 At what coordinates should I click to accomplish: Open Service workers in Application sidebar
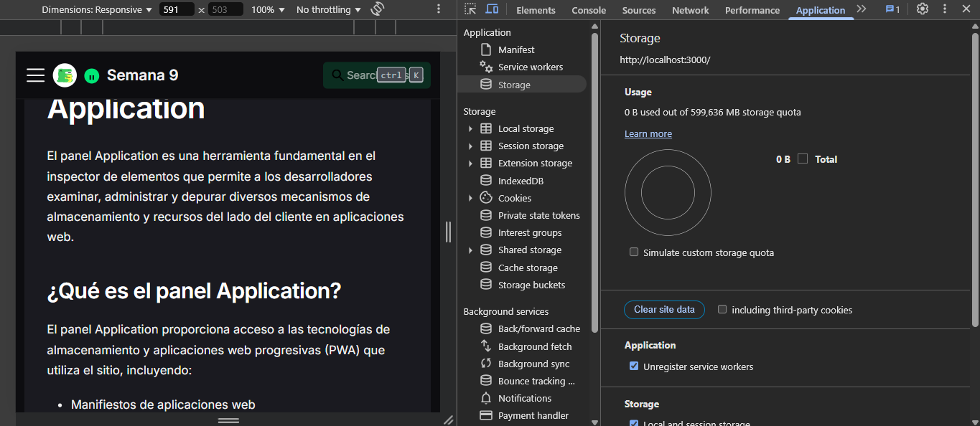click(530, 67)
